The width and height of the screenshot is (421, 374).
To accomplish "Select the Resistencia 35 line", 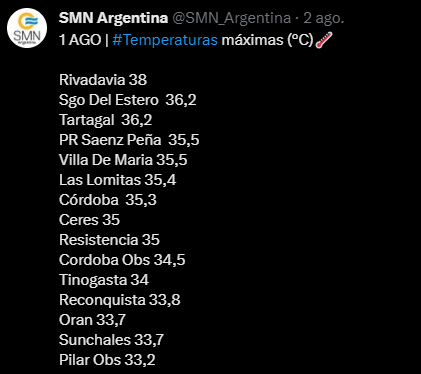I will pos(109,240).
